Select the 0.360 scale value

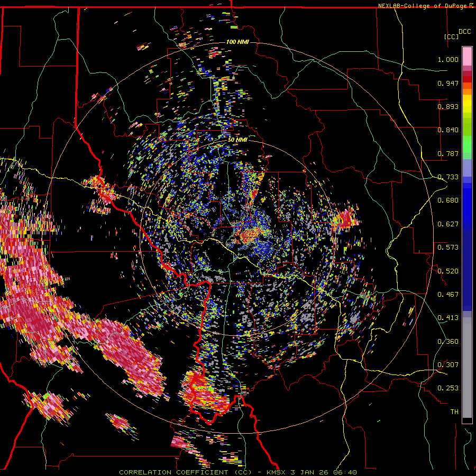tap(448, 342)
